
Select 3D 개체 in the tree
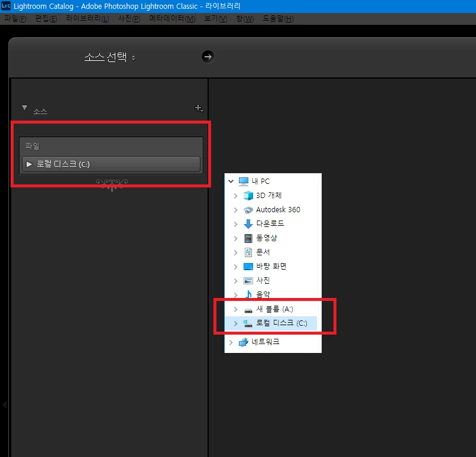point(268,196)
